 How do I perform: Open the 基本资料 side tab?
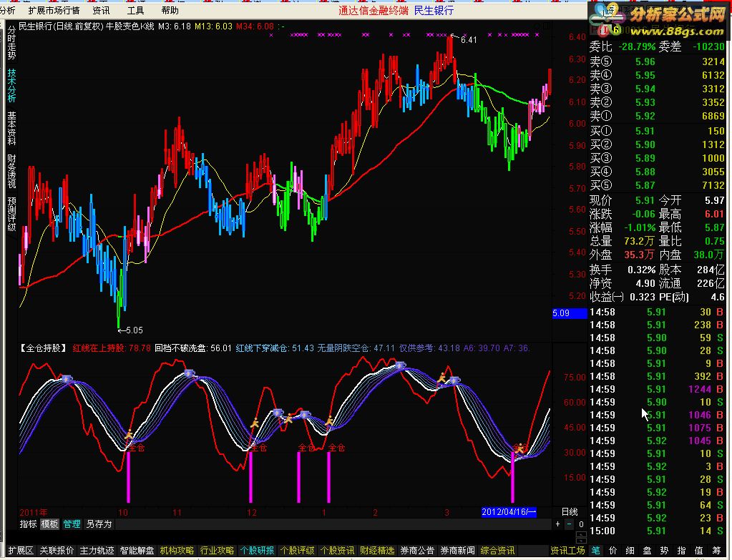pos(11,128)
